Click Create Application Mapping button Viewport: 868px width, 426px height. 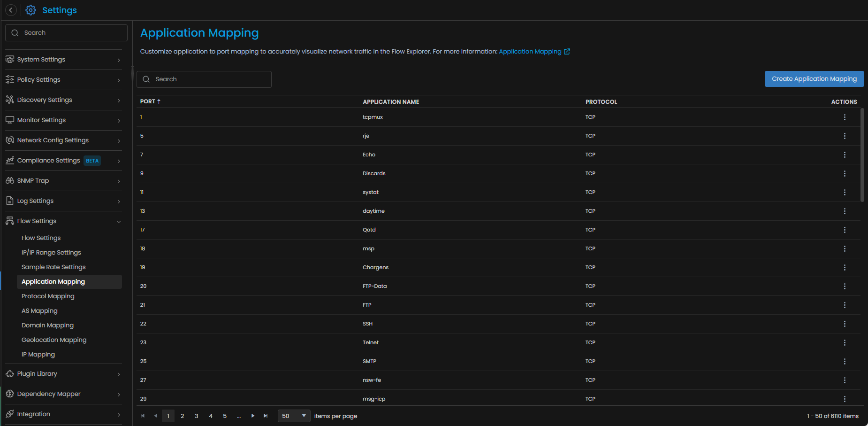pyautogui.click(x=814, y=78)
